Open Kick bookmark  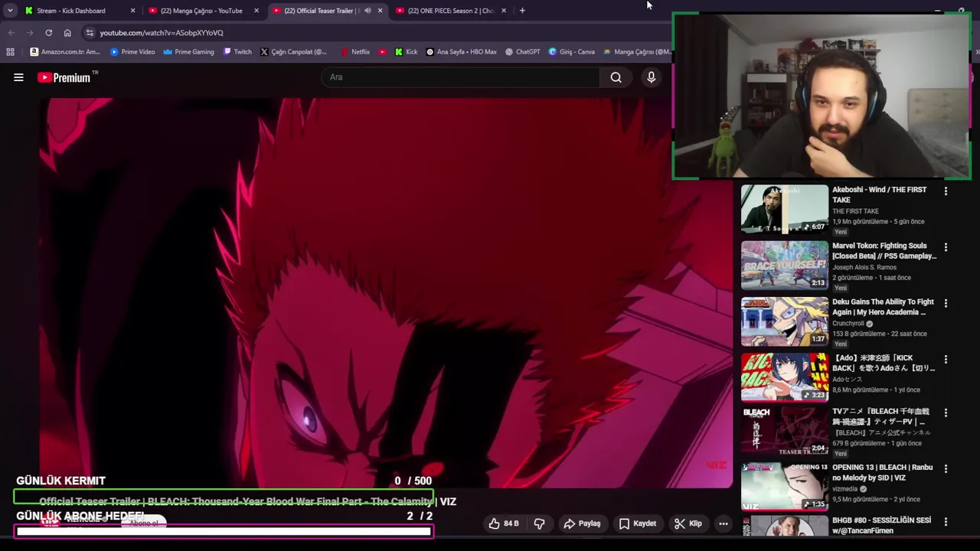[x=406, y=52]
